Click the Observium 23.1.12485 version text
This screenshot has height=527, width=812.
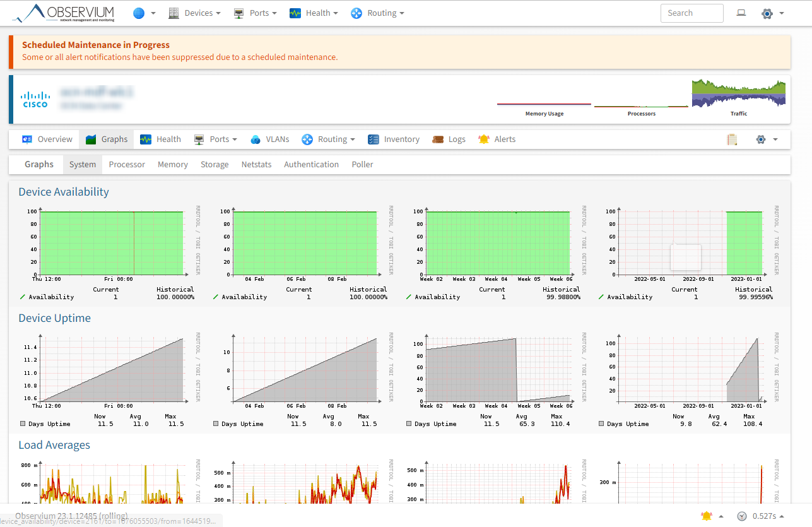pyautogui.click(x=71, y=516)
